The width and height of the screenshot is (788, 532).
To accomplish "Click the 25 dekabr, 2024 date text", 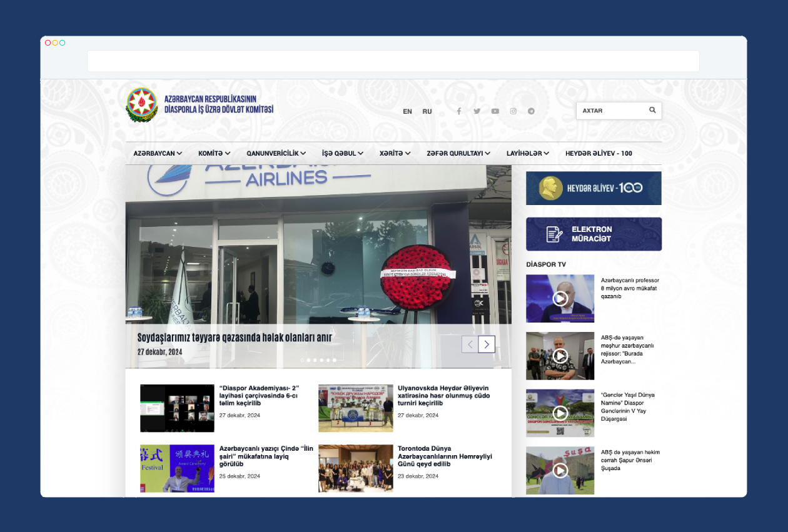I will (240, 476).
